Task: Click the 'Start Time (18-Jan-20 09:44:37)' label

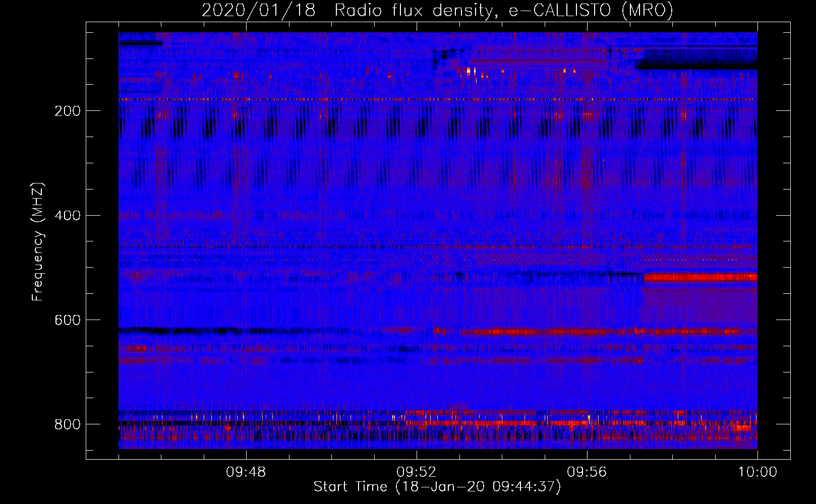Action: [x=437, y=487]
